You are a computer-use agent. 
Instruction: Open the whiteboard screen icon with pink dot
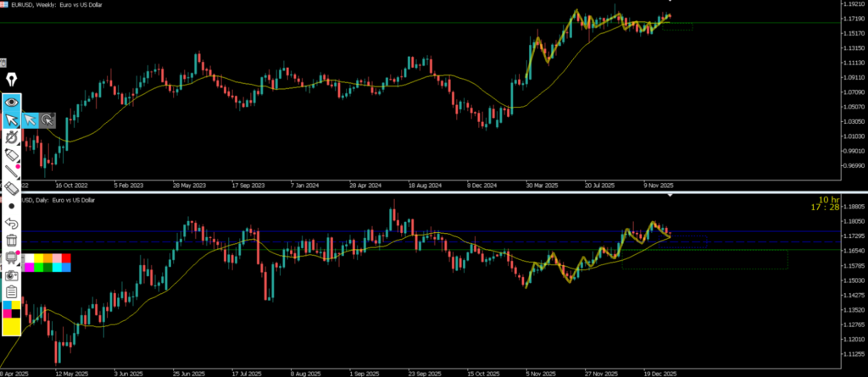[11, 258]
